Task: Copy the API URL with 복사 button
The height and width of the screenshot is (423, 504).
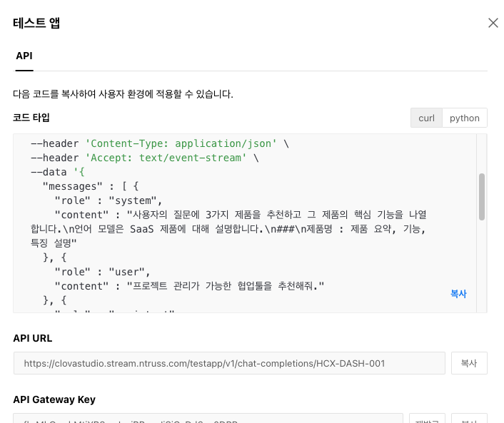Action: point(469,363)
